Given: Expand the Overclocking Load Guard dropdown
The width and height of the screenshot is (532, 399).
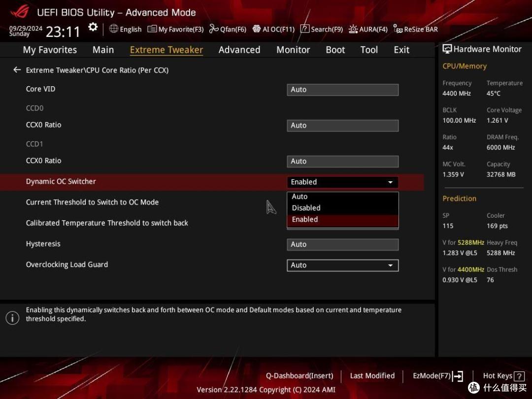Looking at the screenshot, I should (342, 265).
